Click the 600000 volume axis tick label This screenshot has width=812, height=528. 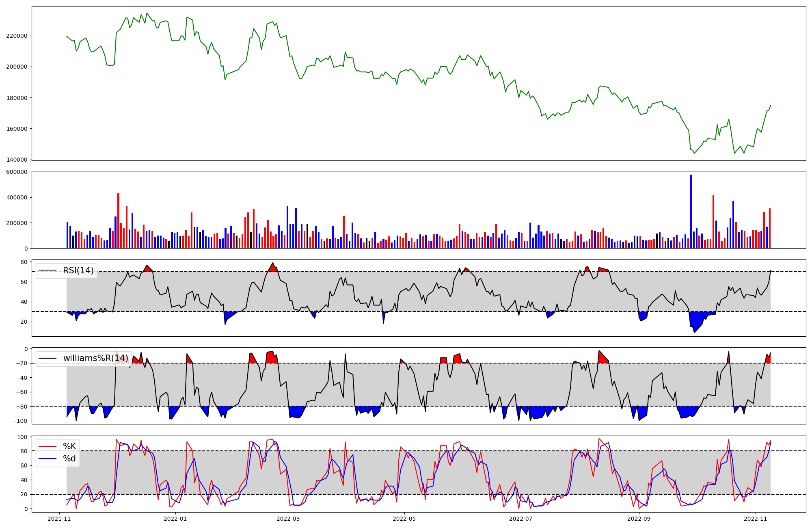tap(17, 172)
